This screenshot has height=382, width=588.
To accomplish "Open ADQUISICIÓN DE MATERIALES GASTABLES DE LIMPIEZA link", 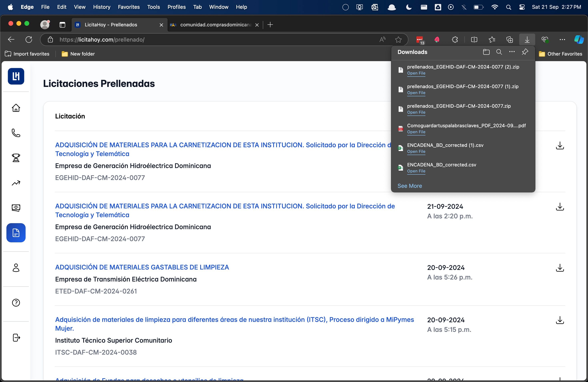I will click(x=142, y=267).
